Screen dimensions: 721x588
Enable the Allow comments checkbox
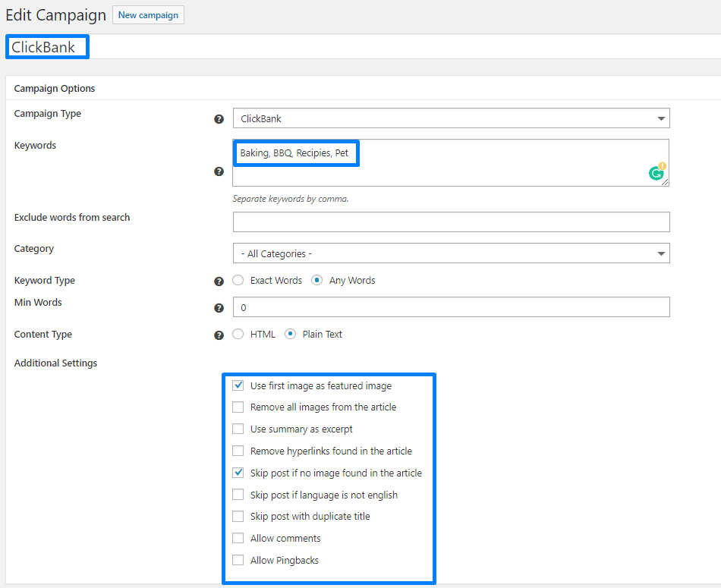coord(238,539)
